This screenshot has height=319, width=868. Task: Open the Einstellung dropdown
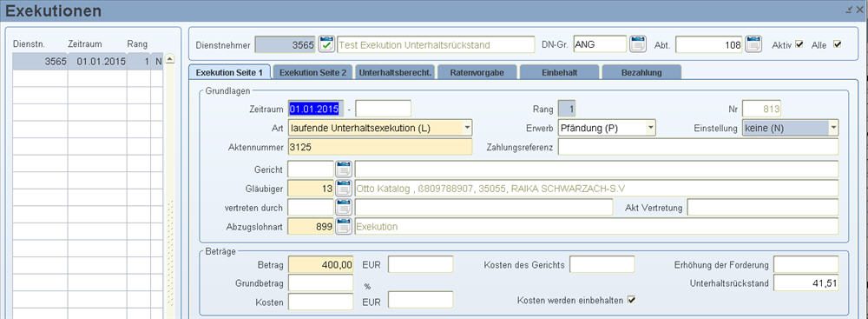(x=833, y=128)
